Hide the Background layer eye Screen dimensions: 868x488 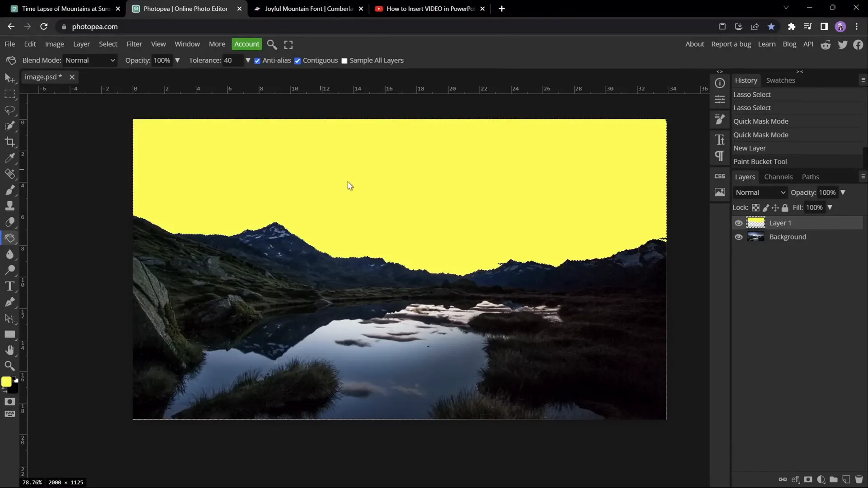pyautogui.click(x=739, y=237)
